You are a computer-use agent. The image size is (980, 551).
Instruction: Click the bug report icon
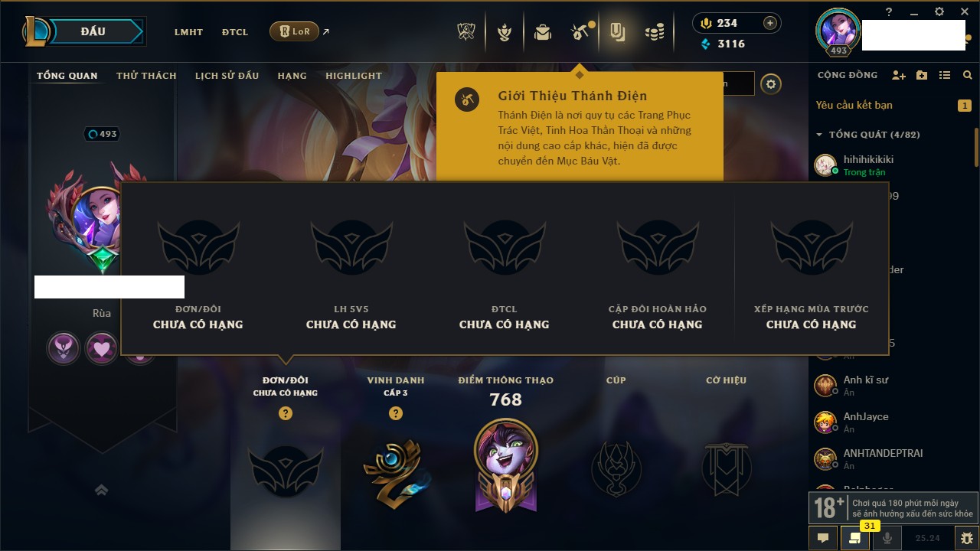[x=966, y=538]
